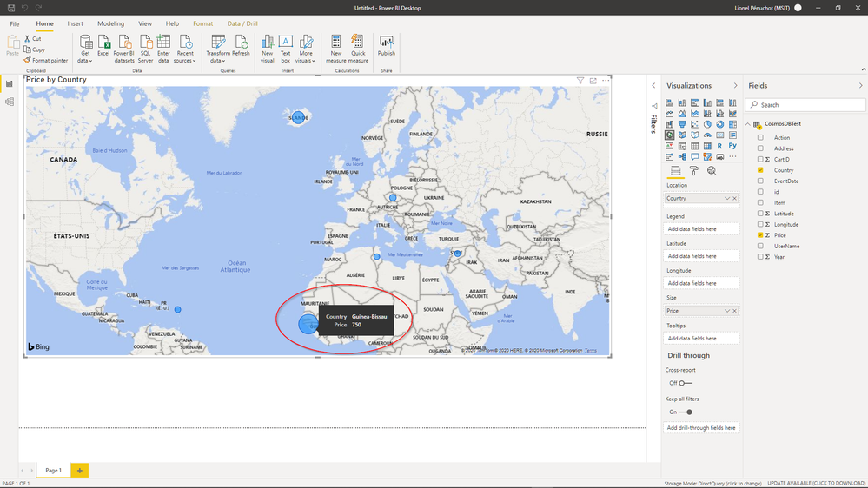The image size is (868, 488).
Task: Select the Matrix visualization
Action: pos(707,146)
